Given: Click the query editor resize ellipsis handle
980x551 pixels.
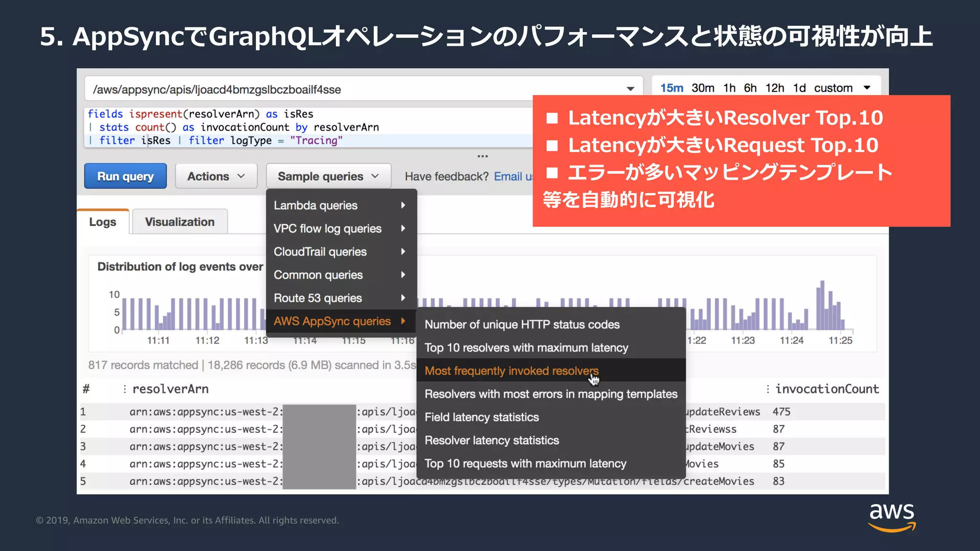Looking at the screenshot, I should [482, 156].
